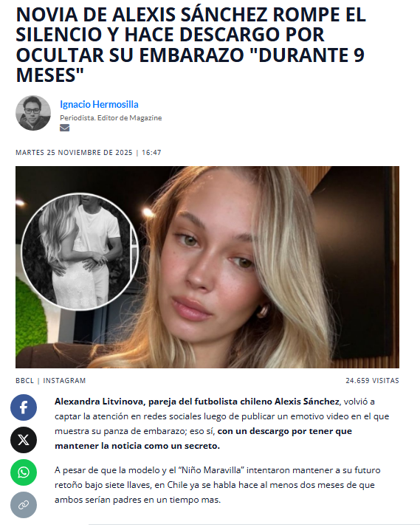The image size is (420, 530).
Task: Click the 24.659 VISITAS counter
Action: [x=372, y=381]
